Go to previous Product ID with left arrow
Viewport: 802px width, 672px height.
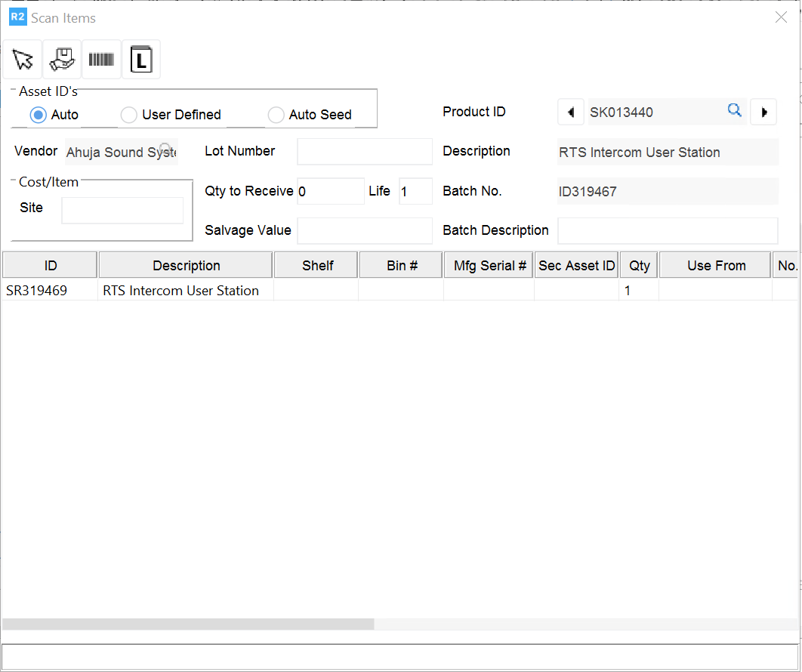coord(570,113)
